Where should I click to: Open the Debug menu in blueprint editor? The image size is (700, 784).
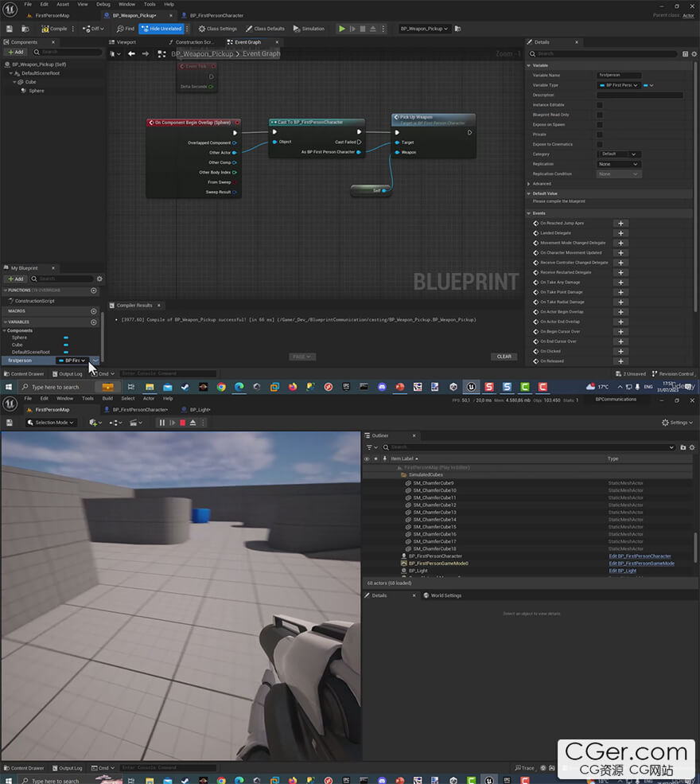coord(103,5)
